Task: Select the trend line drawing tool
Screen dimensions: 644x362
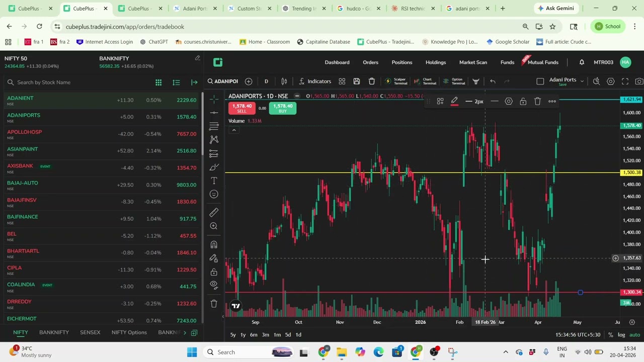Action: point(214,112)
